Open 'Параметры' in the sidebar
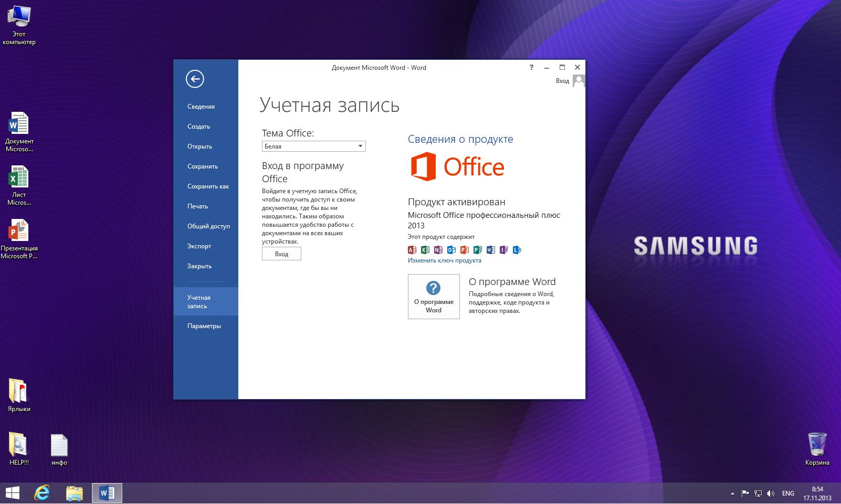This screenshot has height=504, width=841. click(206, 326)
